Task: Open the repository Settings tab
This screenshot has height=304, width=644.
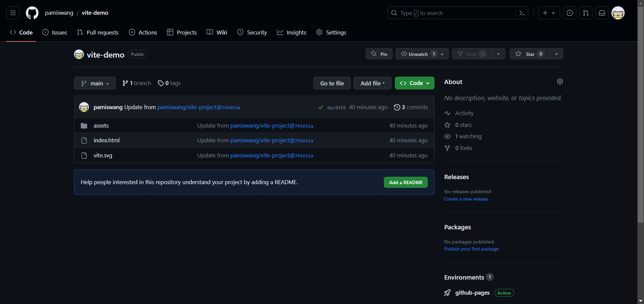Action: coord(331,32)
